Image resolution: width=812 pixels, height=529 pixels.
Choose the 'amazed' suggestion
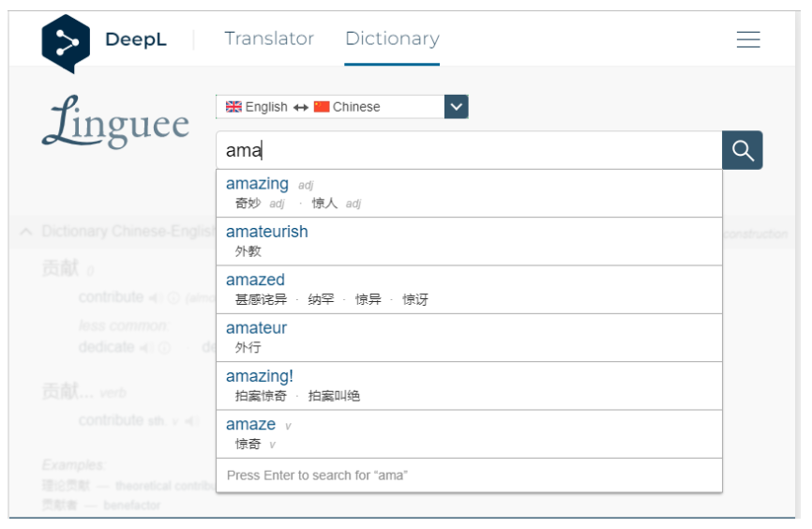[x=469, y=290]
